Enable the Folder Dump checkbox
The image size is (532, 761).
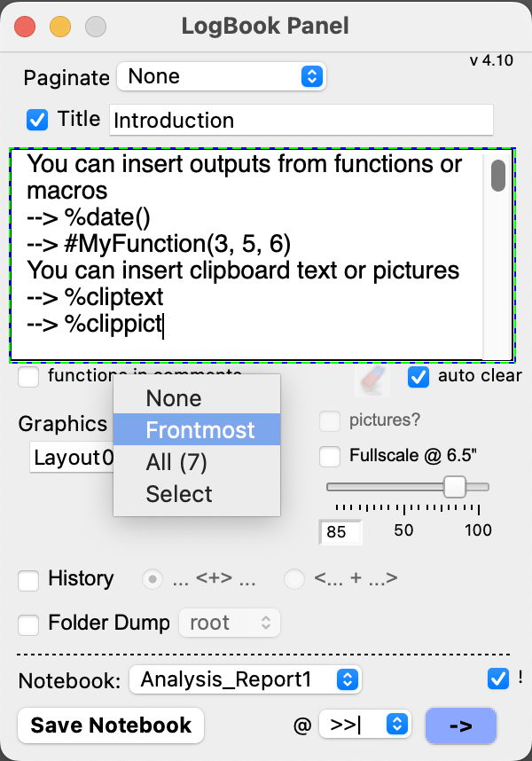(29, 624)
